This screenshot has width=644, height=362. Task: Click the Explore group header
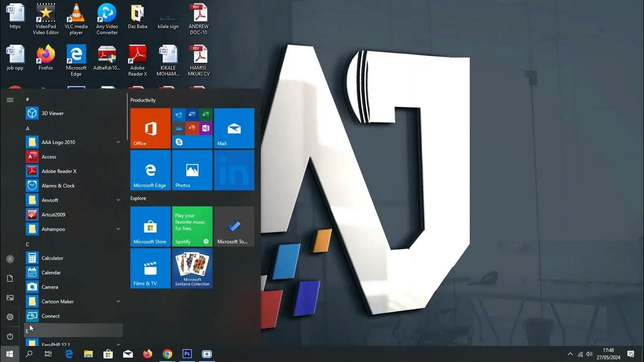tap(138, 198)
